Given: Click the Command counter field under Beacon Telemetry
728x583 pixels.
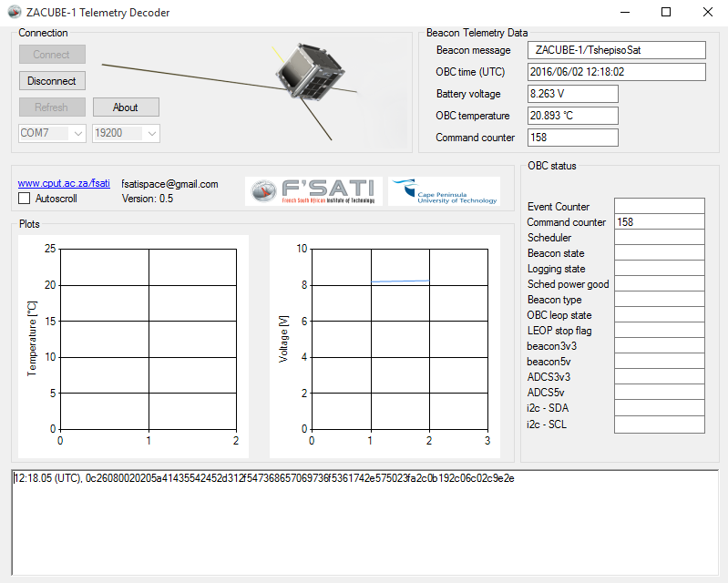Looking at the screenshot, I should coord(573,138).
